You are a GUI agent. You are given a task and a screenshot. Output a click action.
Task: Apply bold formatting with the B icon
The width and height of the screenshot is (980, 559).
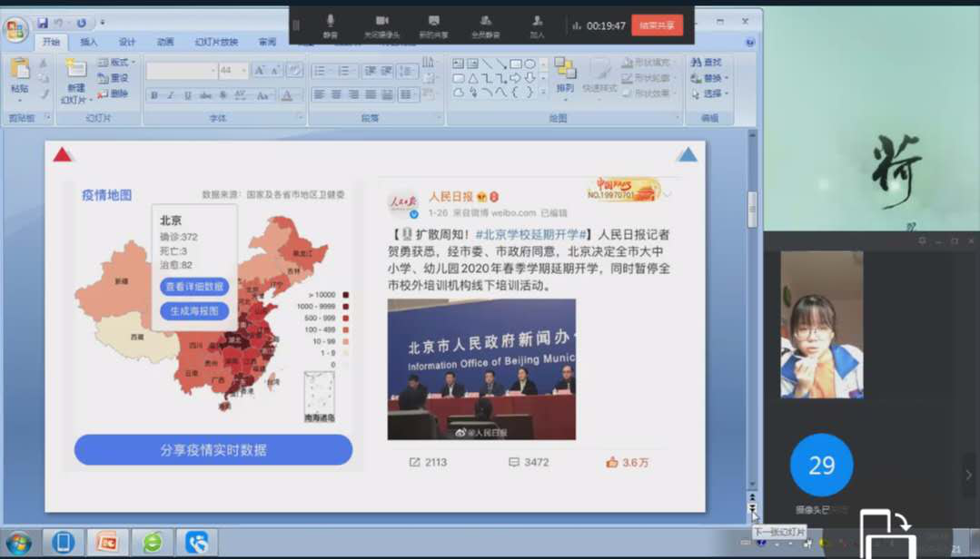pyautogui.click(x=153, y=95)
